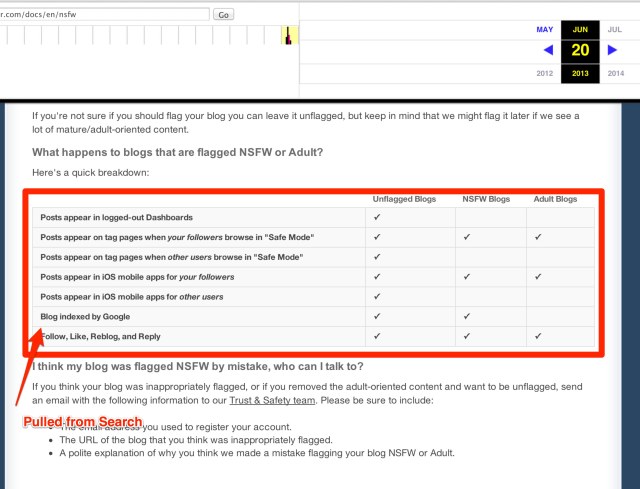The image size is (640, 489).
Task: Click NSFW checkmark in 'your followers' Safe Mode row
Action: 467,237
